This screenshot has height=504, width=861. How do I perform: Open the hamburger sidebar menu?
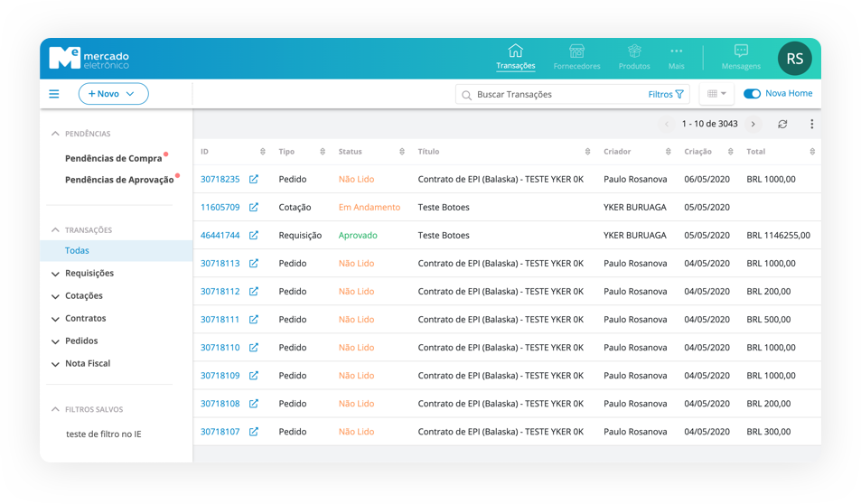(x=54, y=94)
